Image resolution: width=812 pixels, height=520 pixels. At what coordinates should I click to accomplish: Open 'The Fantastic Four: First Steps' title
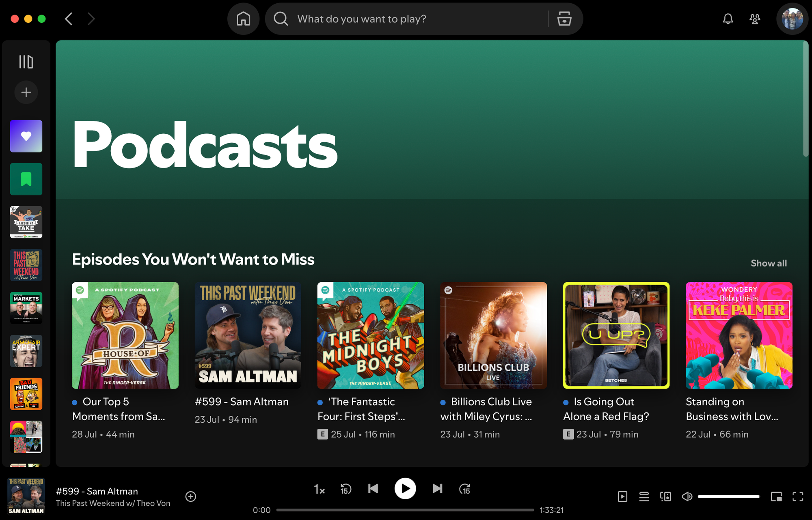coord(361,409)
